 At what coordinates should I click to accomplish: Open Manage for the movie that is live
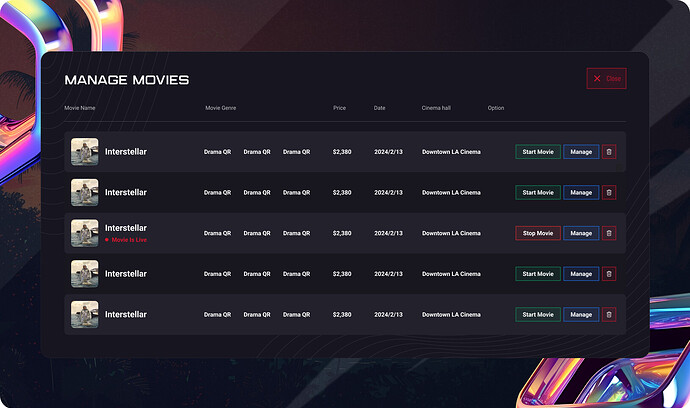click(581, 233)
